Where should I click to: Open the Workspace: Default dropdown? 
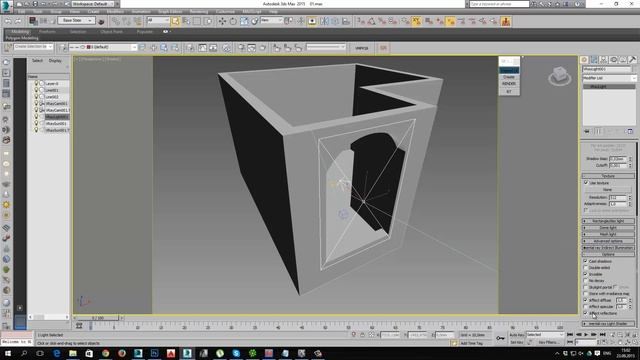tap(93, 4)
